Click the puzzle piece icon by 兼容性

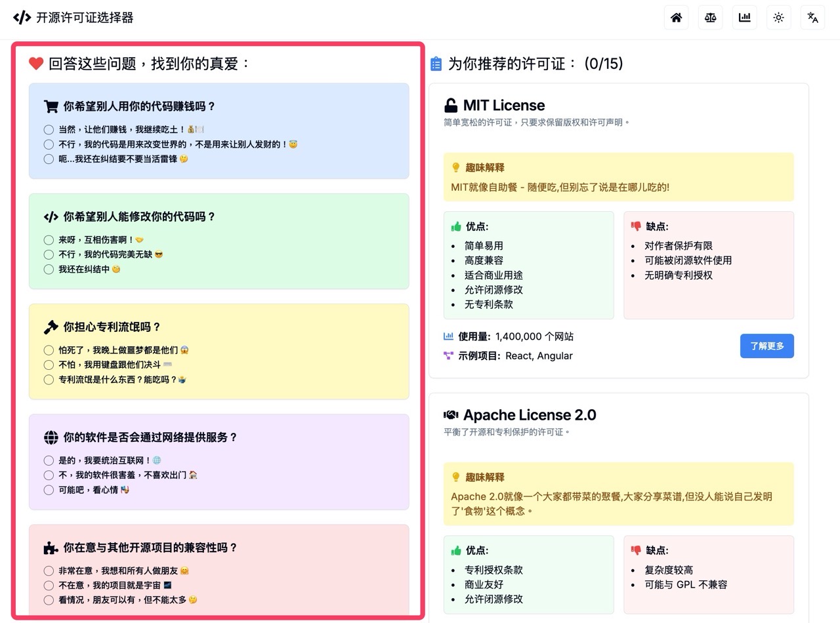pos(51,548)
